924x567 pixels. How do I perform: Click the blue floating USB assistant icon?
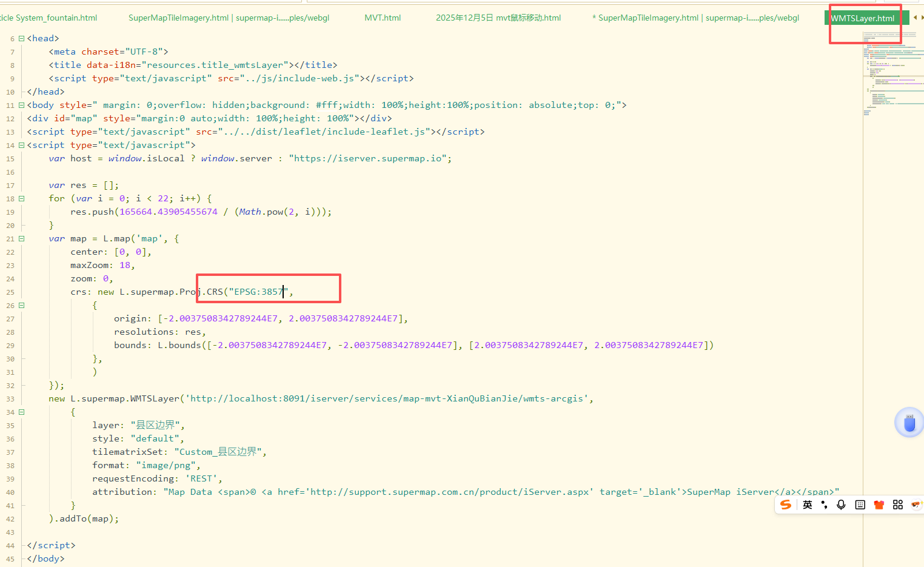[909, 423]
